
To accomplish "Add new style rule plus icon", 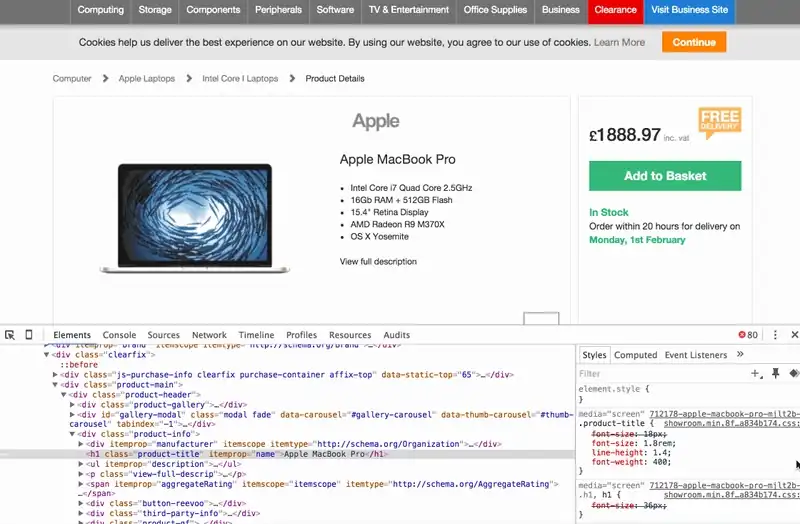I will click(x=756, y=373).
